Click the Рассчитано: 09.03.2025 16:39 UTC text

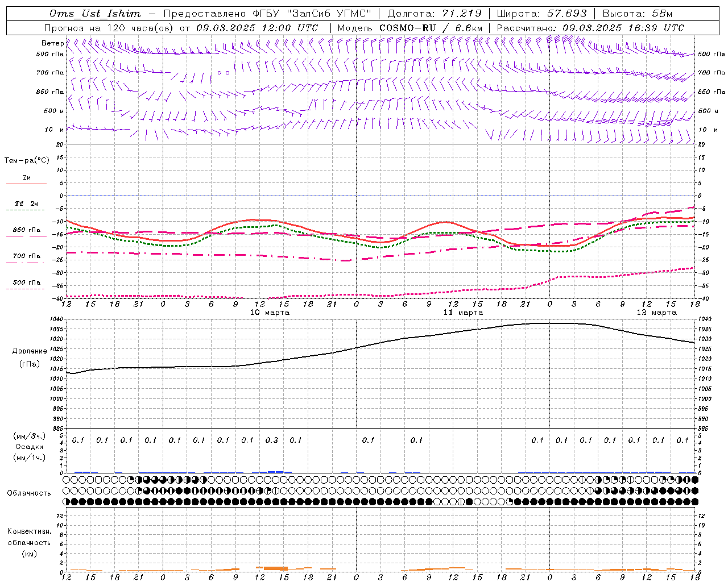(x=590, y=28)
